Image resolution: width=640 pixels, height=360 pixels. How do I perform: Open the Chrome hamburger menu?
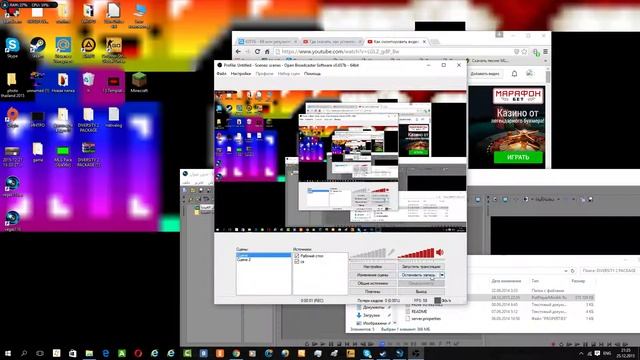[x=545, y=52]
